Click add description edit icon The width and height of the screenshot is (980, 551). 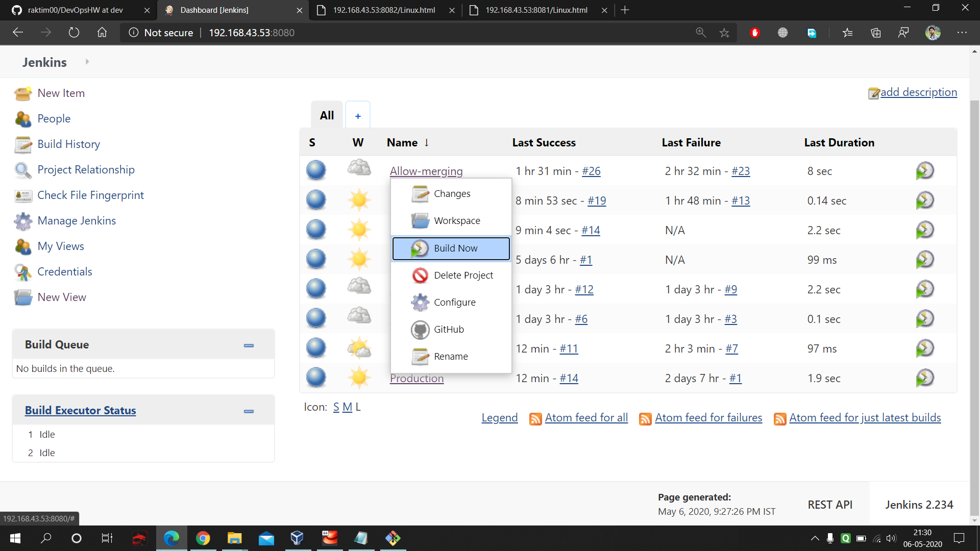[874, 93]
